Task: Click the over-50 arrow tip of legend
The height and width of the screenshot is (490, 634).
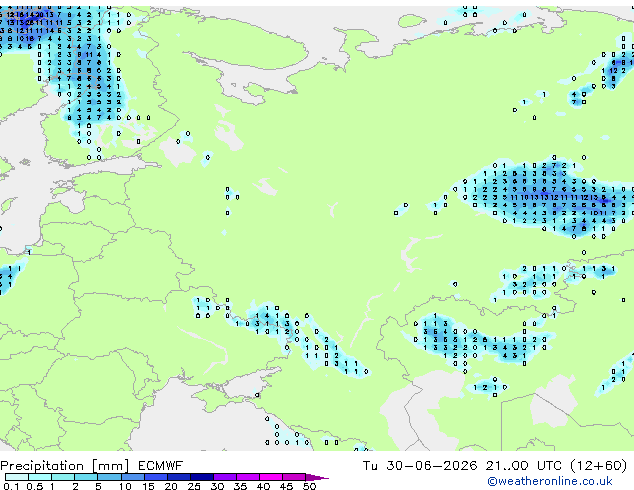Action: (317, 478)
